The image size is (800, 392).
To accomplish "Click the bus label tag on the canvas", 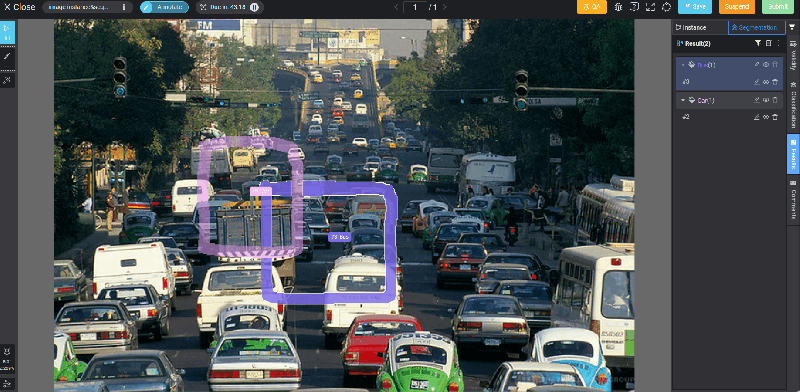I will click(340, 237).
